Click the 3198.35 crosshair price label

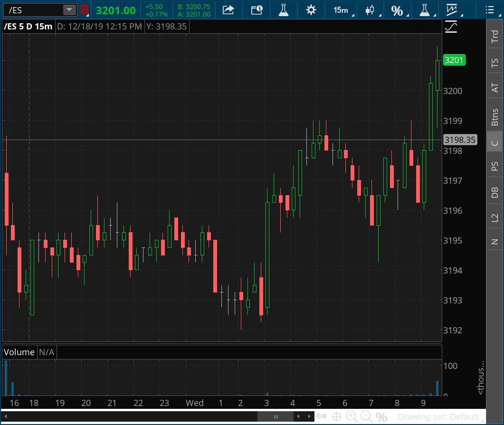[x=460, y=140]
